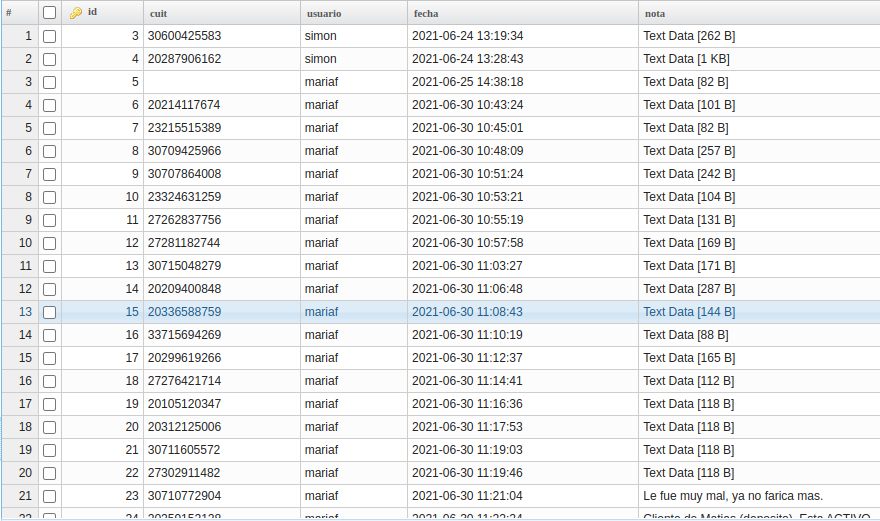Select fecha cell 2021-06-30 11:08:43
This screenshot has width=880, height=521.
point(467,312)
